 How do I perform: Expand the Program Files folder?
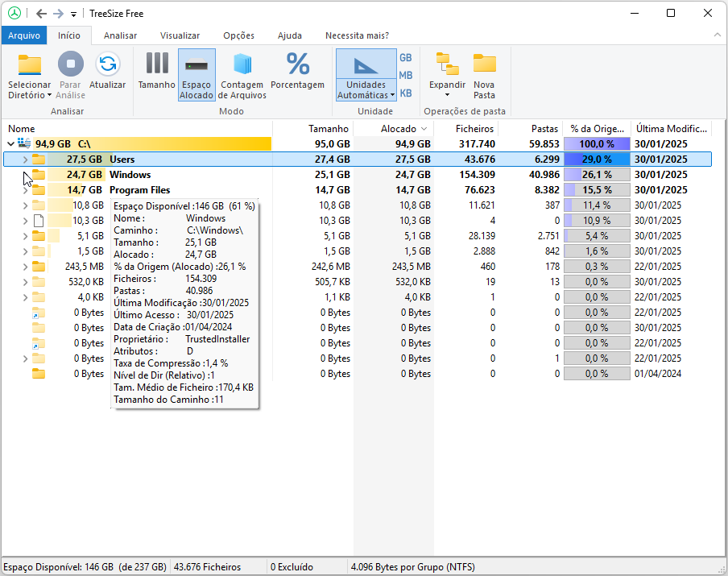[x=25, y=190]
